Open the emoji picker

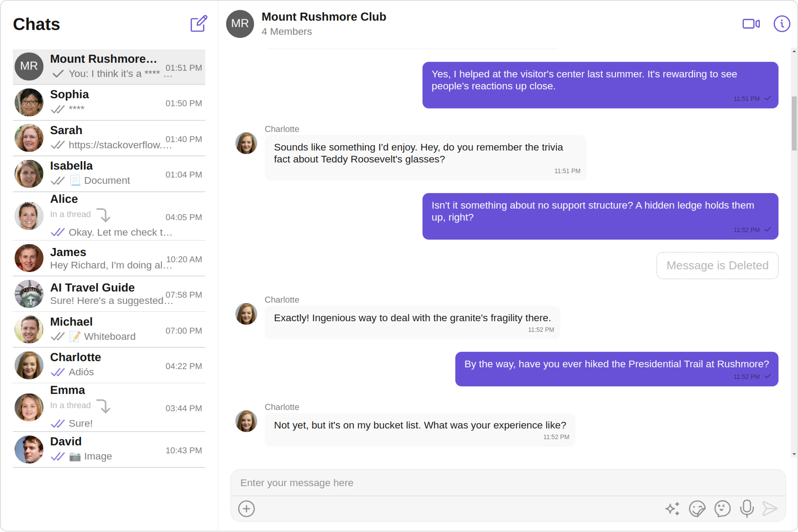(722, 508)
